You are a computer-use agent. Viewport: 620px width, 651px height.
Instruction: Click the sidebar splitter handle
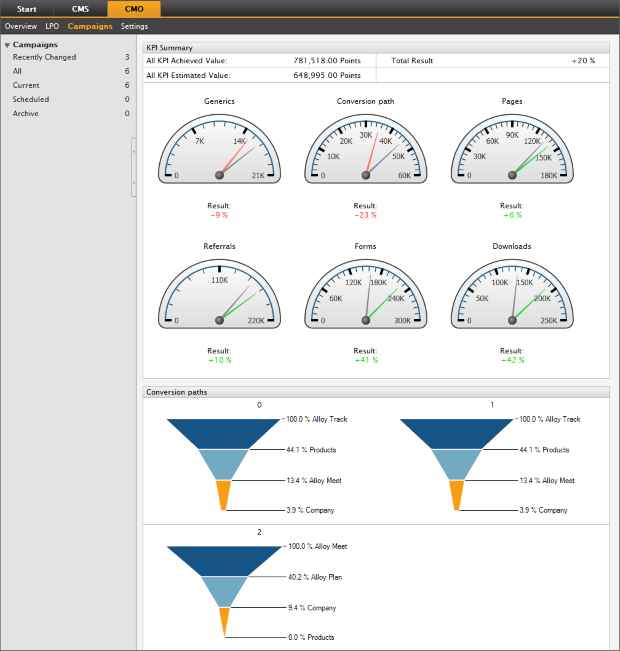tap(134, 168)
